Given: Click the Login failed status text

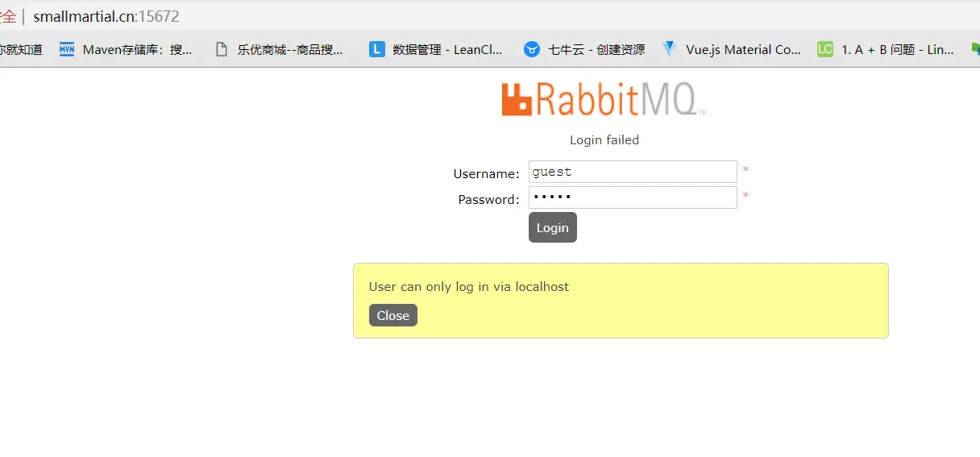Looking at the screenshot, I should coord(604,140).
